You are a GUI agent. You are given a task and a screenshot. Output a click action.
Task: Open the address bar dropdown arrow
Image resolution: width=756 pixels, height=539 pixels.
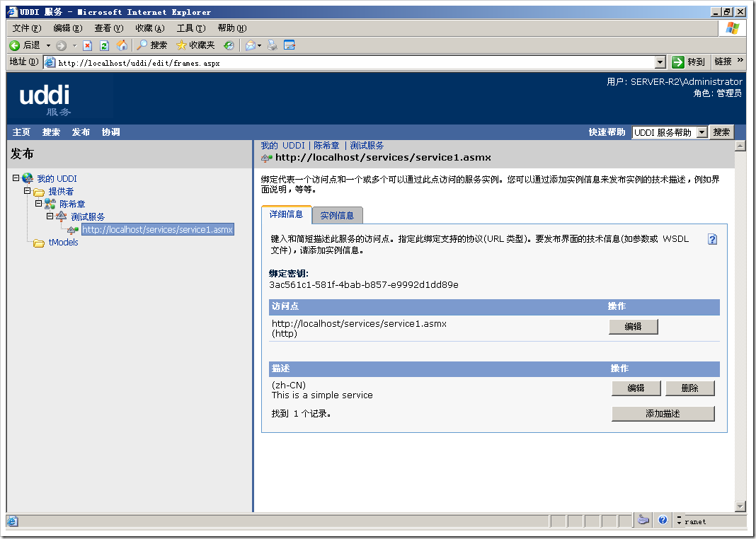[x=660, y=62]
